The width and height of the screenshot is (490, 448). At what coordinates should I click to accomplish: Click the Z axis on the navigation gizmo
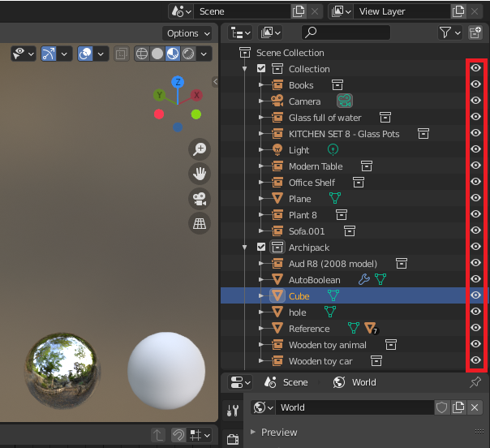pos(178,82)
